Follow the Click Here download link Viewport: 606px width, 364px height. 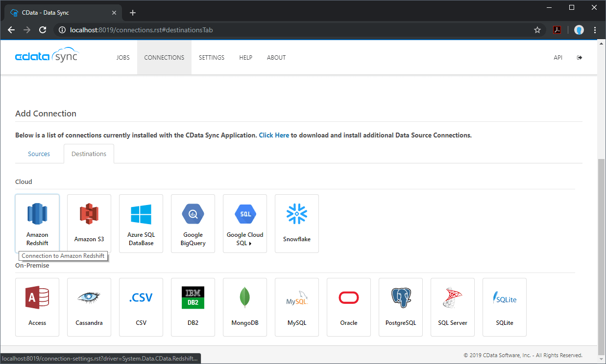point(274,135)
